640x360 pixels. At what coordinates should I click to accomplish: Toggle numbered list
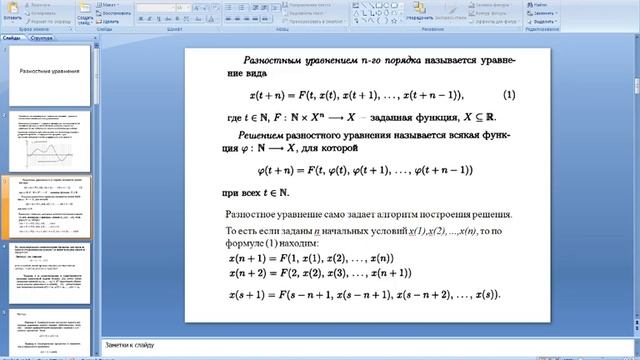[x=242, y=8]
